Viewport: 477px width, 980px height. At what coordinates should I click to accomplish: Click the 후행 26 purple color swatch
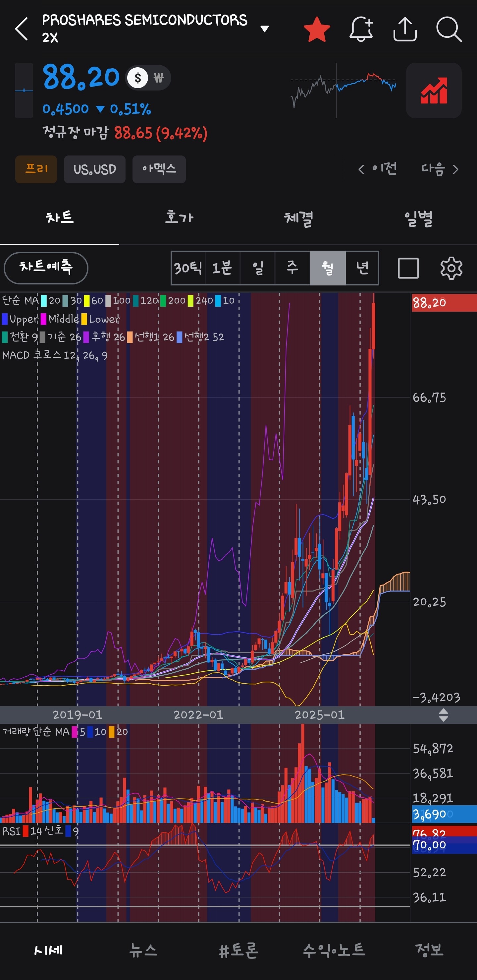click(x=86, y=337)
